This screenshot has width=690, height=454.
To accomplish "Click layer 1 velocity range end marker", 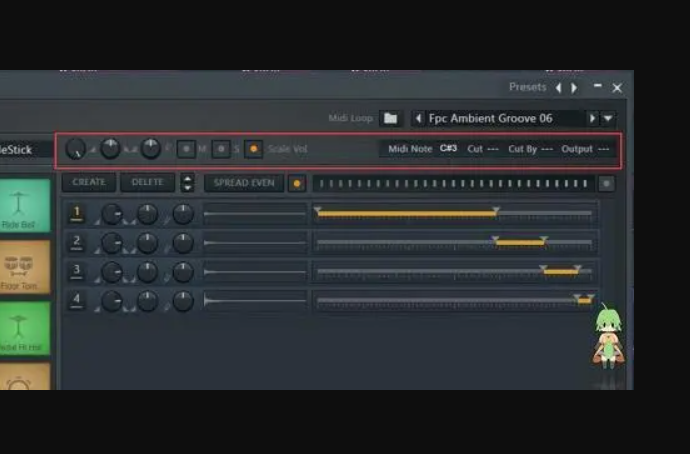I will [496, 210].
